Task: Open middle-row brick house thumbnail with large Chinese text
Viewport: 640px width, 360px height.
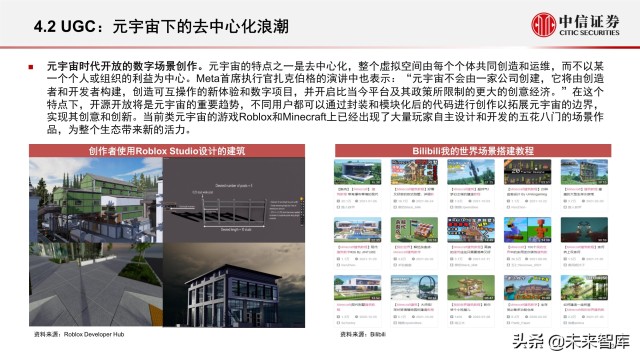Action: [414, 230]
